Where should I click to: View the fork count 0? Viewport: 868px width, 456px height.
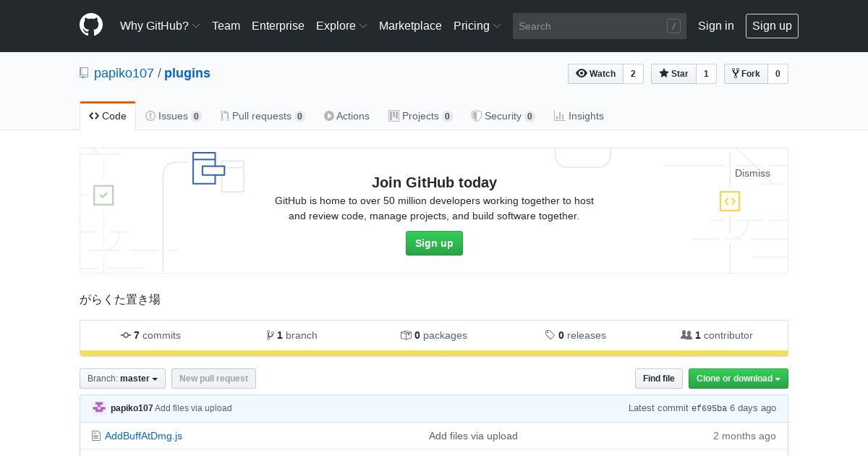coord(778,74)
